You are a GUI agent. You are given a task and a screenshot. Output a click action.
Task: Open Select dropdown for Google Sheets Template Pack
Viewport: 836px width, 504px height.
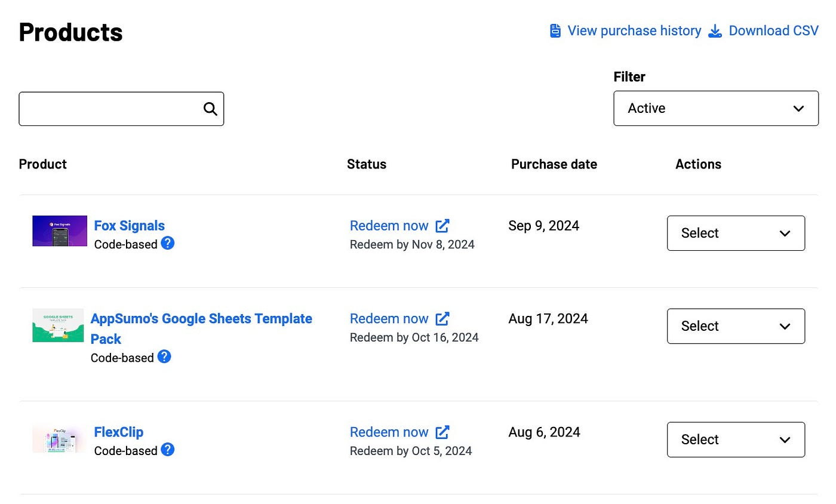click(736, 326)
